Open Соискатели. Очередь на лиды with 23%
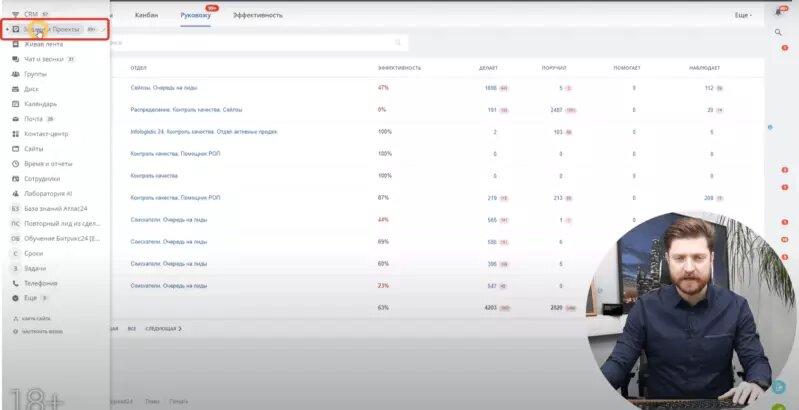799x410 pixels. pos(169,286)
